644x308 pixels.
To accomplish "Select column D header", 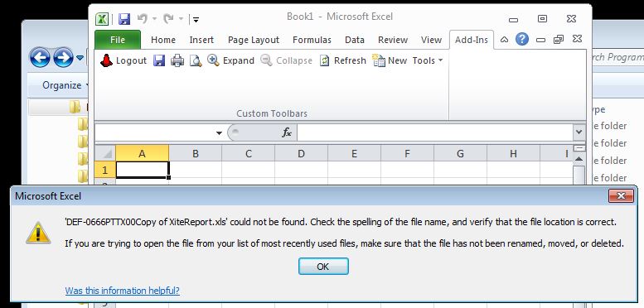I will coord(301,153).
